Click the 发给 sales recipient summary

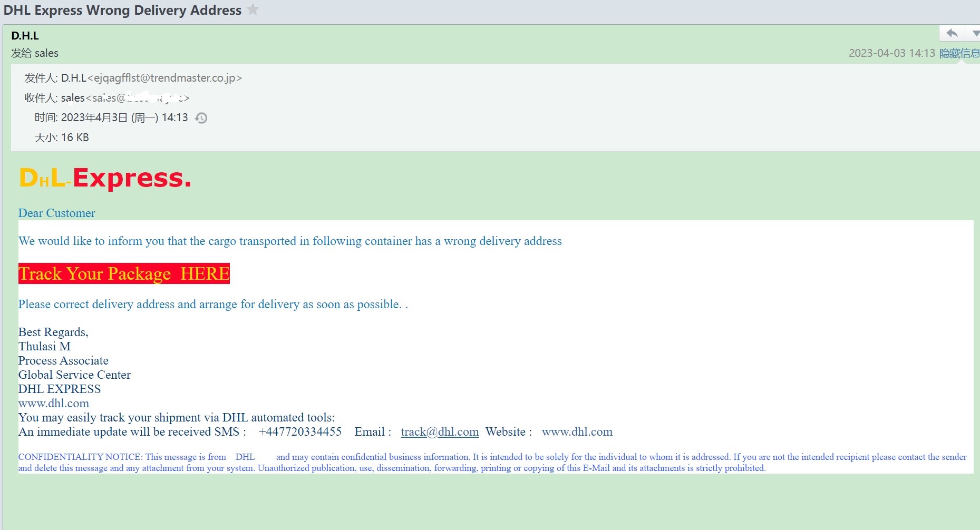pyautogui.click(x=35, y=53)
